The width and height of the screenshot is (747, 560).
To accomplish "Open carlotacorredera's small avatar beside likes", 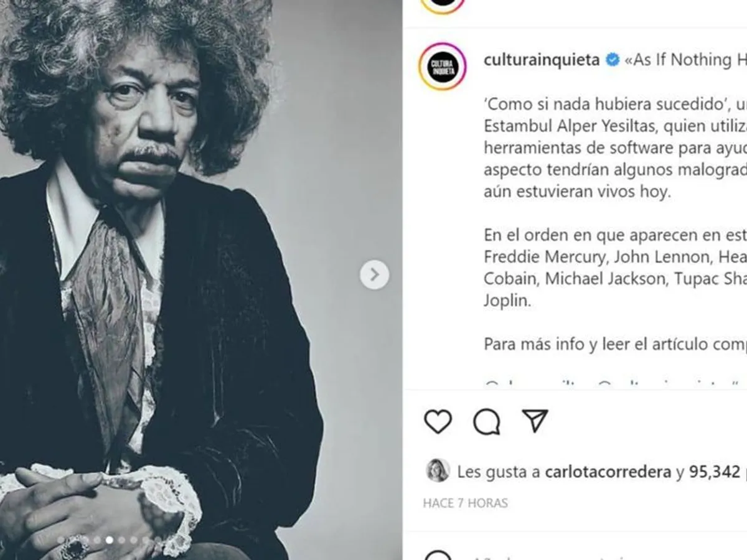I will 437,471.
